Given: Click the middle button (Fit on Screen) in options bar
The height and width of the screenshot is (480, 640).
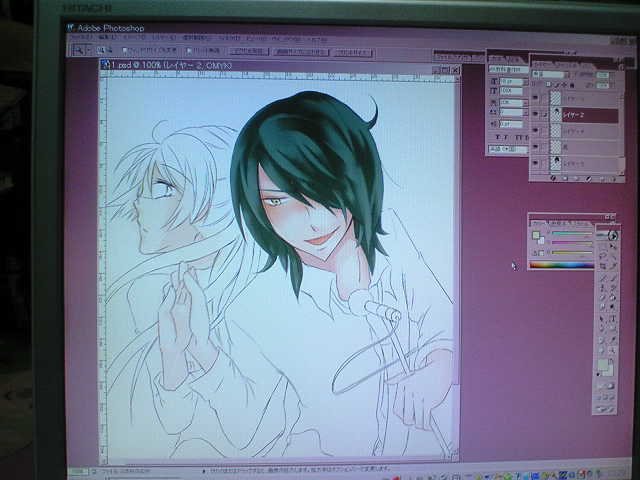Looking at the screenshot, I should click(x=301, y=52).
